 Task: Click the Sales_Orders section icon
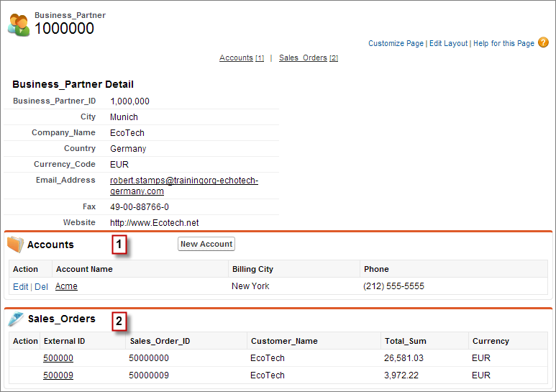[16, 319]
